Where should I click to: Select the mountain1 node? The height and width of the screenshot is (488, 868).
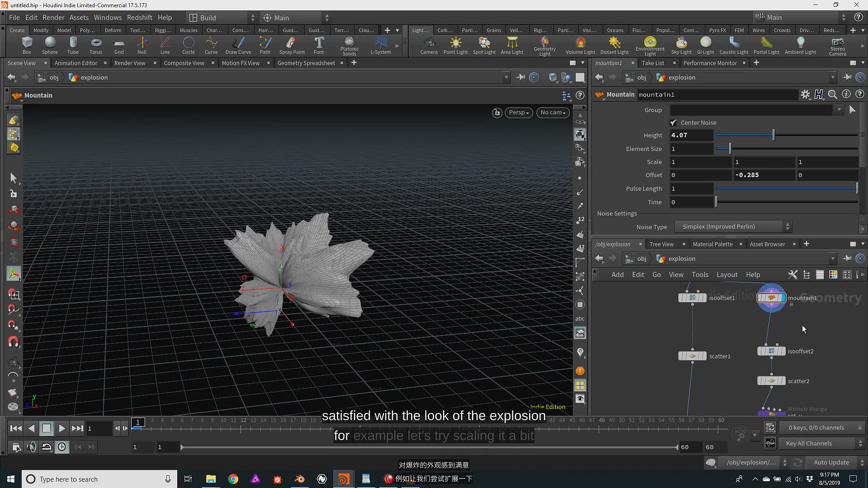771,298
